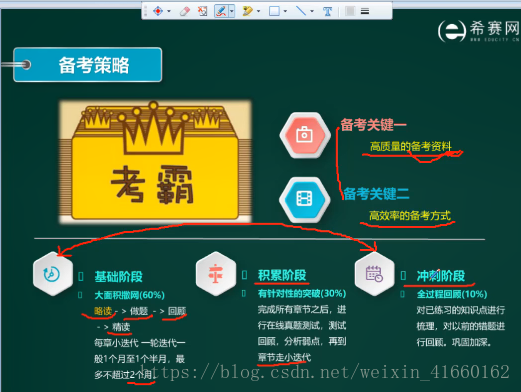Select the laser pointer tool
Image resolution: width=521 pixels, height=392 pixels.
click(x=158, y=11)
